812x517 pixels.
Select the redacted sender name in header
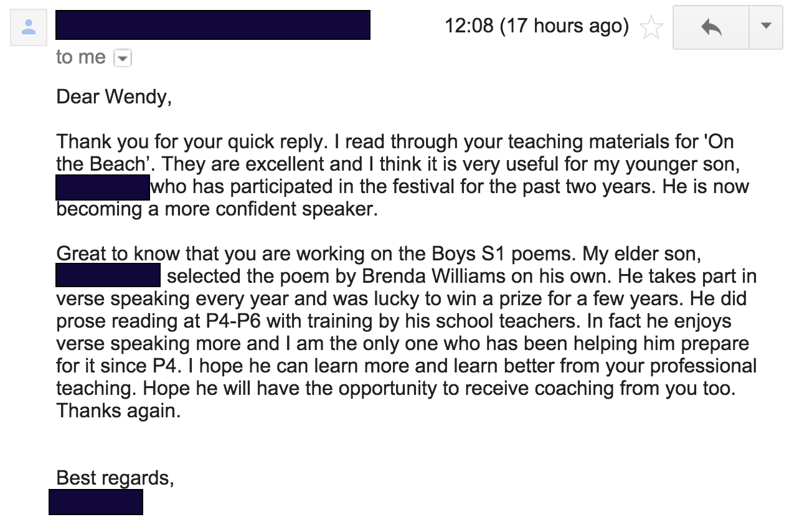coord(213,25)
